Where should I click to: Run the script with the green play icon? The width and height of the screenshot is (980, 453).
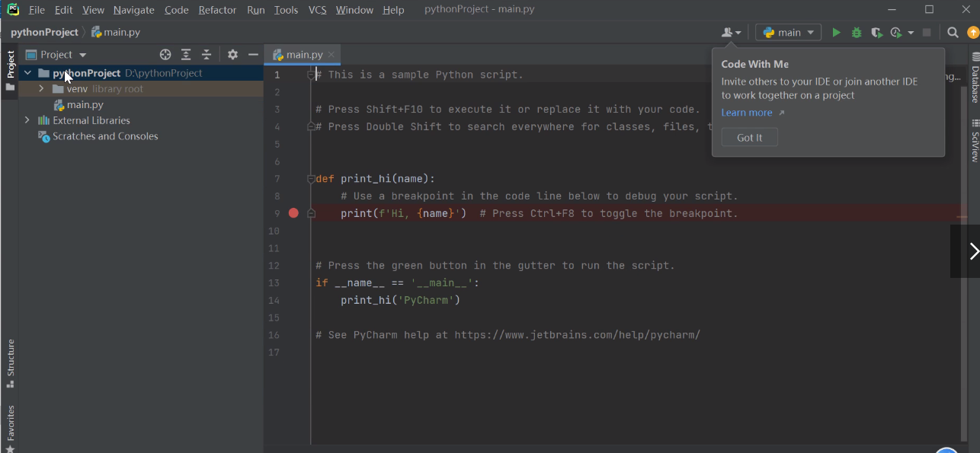pos(836,33)
